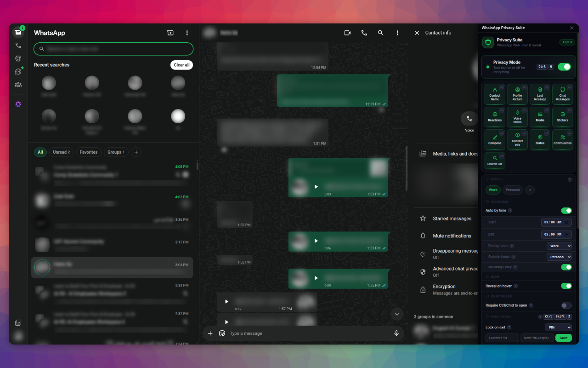The height and width of the screenshot is (368, 588).
Task: Toggle the Contact Name blur tile
Action: pyautogui.click(x=495, y=94)
